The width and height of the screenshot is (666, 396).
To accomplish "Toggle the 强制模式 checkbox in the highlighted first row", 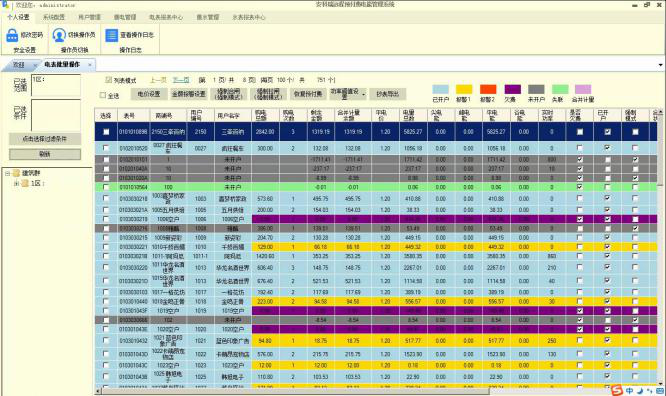I will point(635,132).
